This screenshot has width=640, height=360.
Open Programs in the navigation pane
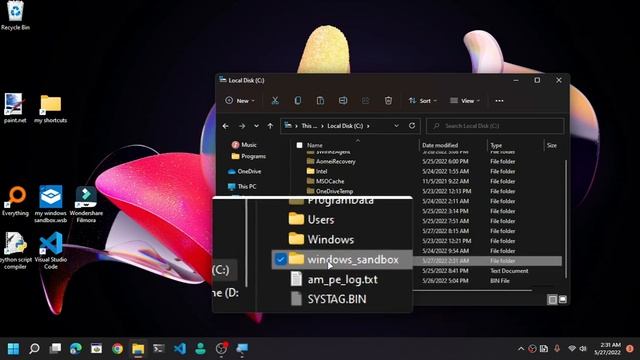249,156
